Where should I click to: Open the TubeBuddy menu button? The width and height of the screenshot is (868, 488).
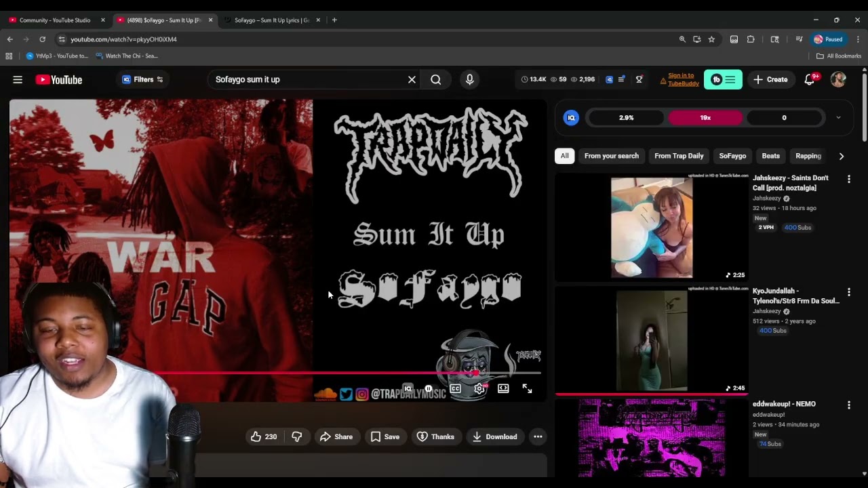[723, 79]
